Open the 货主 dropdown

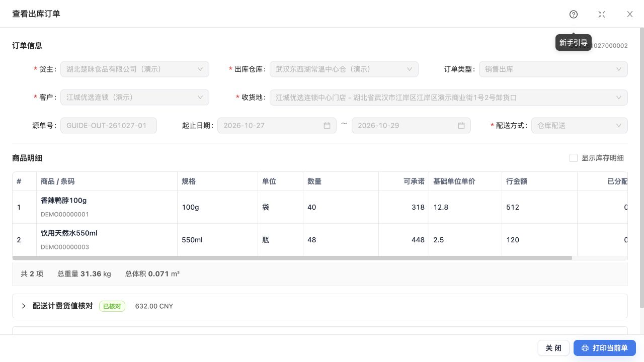point(135,69)
